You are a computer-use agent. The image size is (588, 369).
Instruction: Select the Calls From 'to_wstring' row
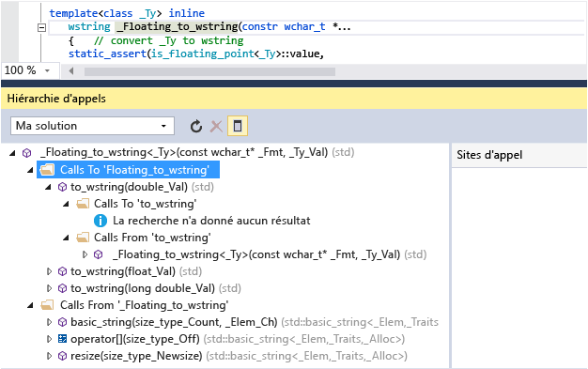152,238
